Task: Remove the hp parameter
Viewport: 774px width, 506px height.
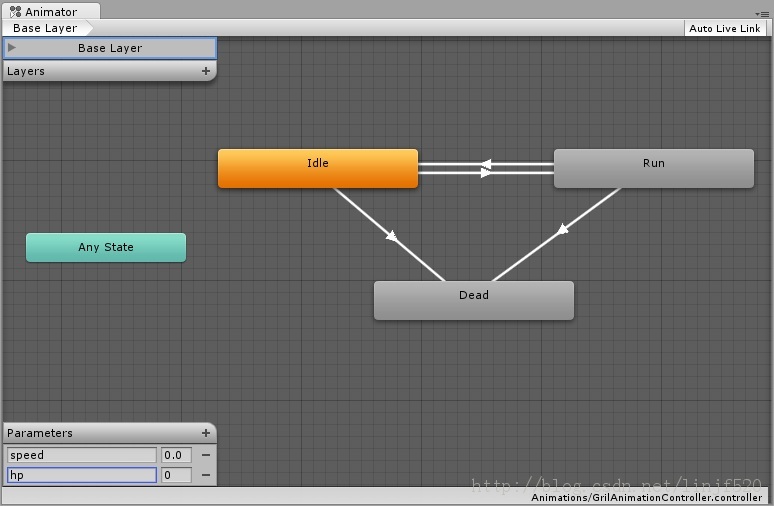Action: (206, 475)
